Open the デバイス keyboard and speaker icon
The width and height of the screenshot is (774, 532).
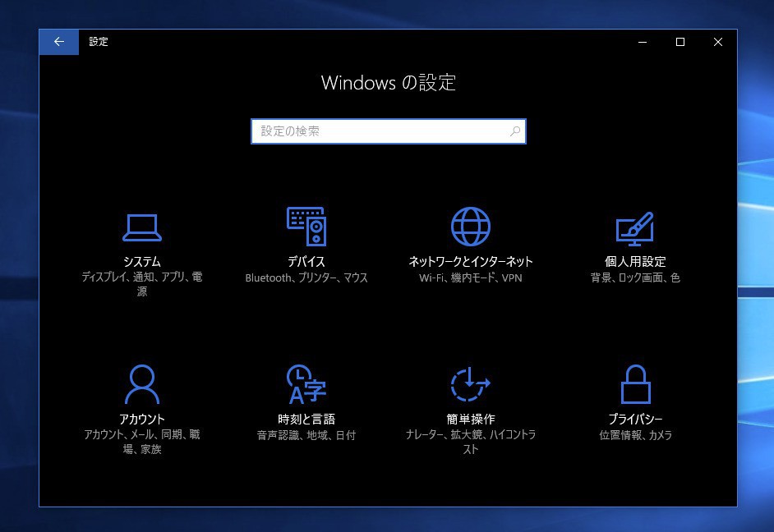pyautogui.click(x=306, y=227)
